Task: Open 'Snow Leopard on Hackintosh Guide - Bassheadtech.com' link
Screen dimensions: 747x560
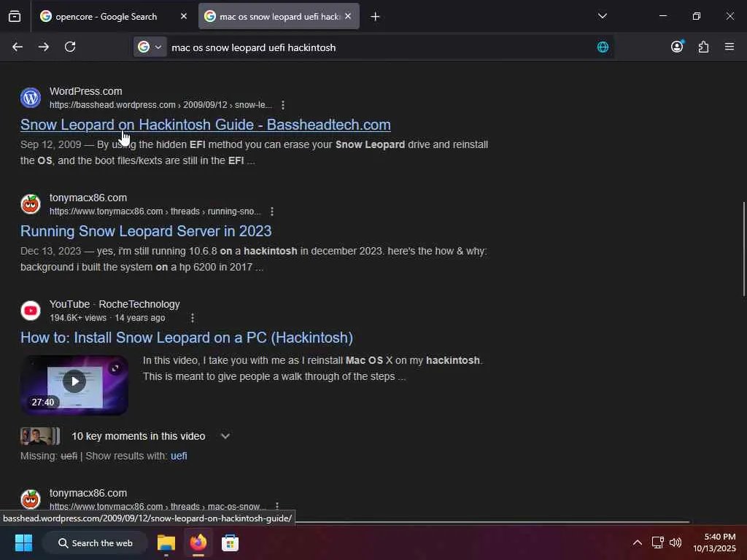Action: [x=205, y=125]
